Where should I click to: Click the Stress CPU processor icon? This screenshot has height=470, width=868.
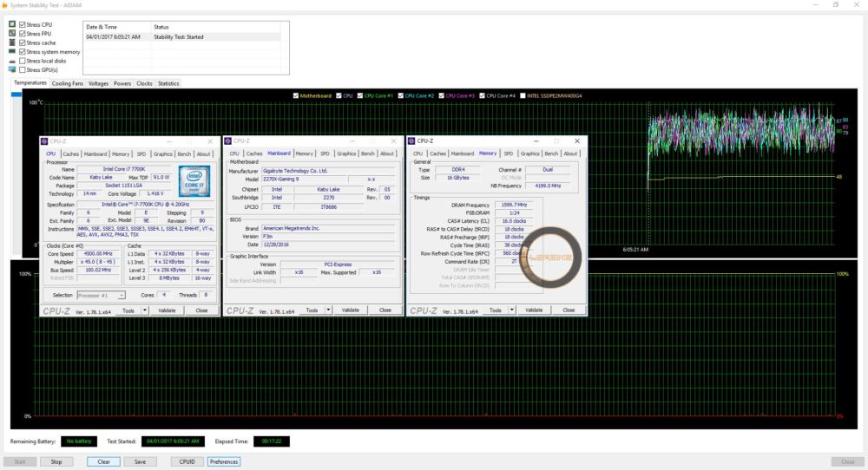12,24
